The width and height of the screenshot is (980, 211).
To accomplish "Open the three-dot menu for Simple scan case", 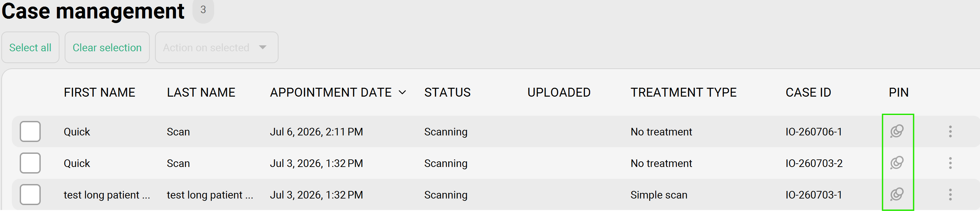I will tap(950, 195).
